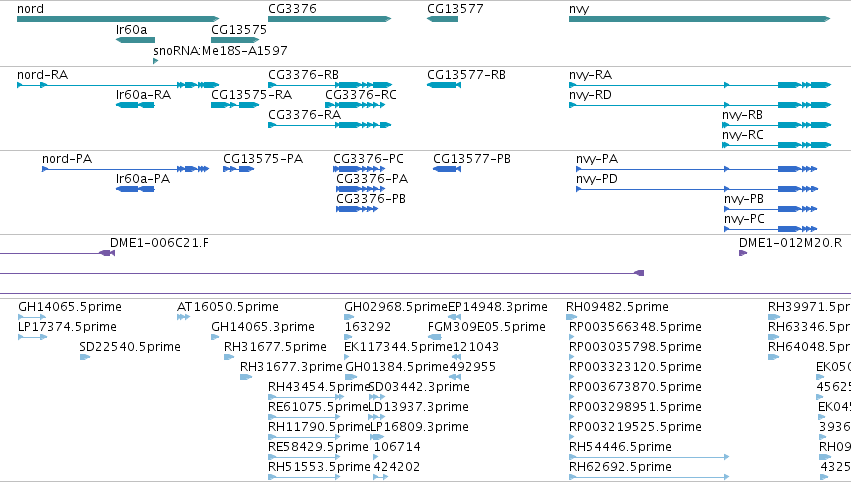Select the RE58429.5prime EST label
This screenshot has height=482, width=851.
click(319, 448)
